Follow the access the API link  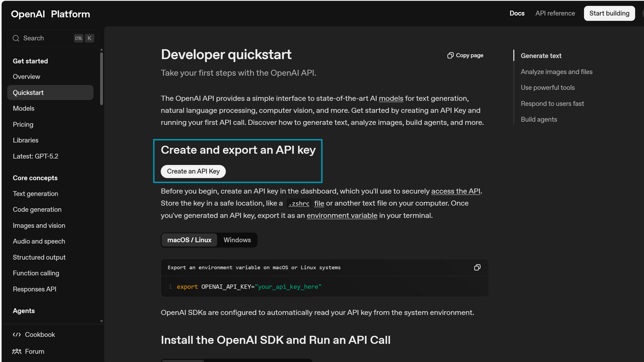(x=456, y=191)
